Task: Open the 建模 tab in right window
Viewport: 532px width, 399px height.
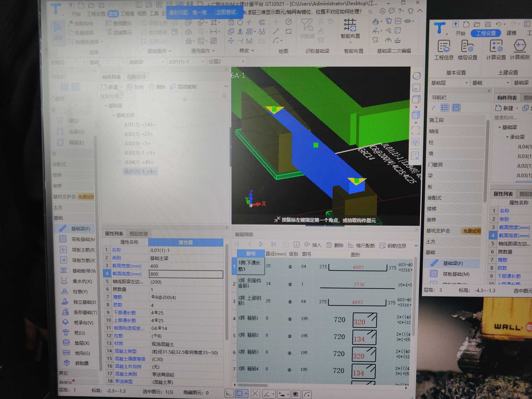Action: [511, 33]
